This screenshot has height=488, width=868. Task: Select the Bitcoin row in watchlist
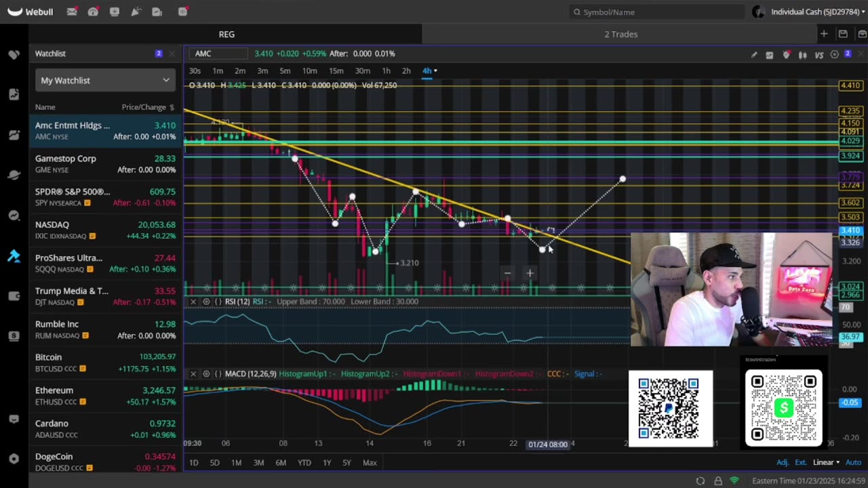click(106, 363)
